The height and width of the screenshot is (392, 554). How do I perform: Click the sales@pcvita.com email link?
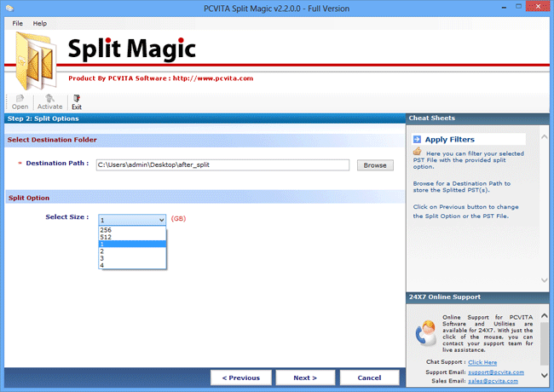coord(493,381)
